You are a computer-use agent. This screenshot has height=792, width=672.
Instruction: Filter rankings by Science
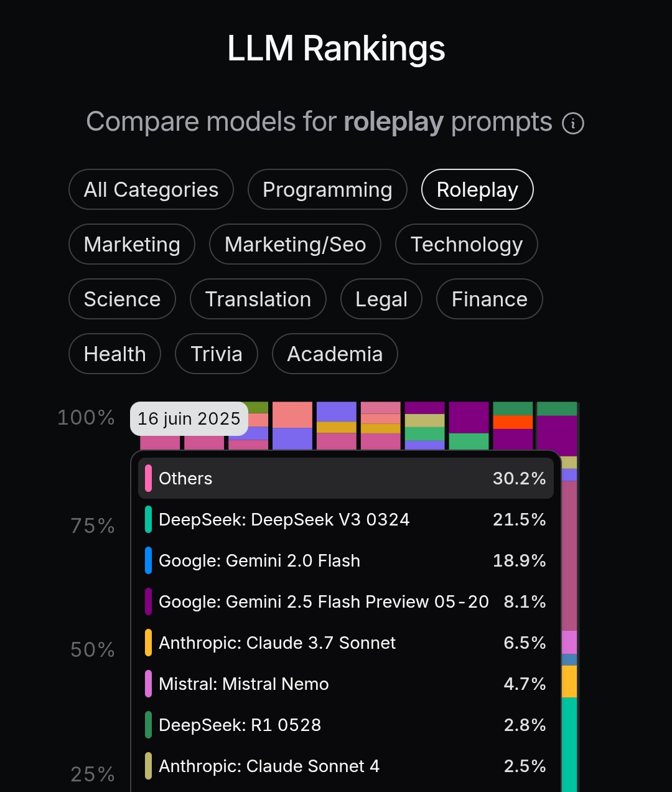pyautogui.click(x=122, y=299)
